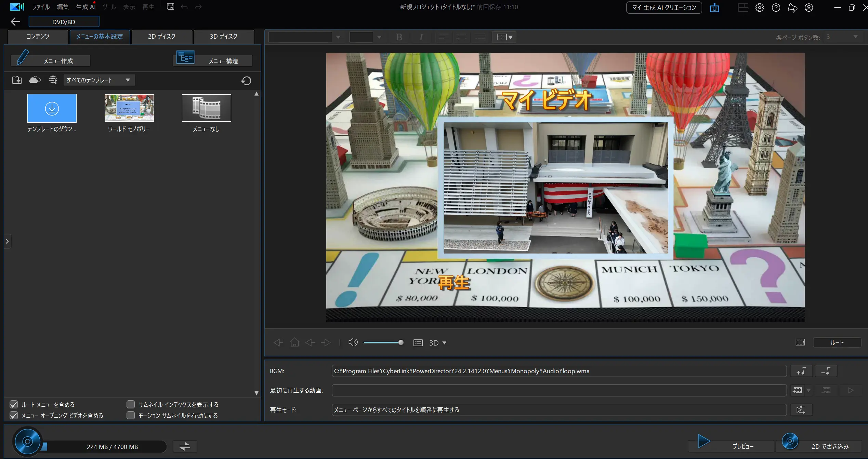Screen dimensions: 868x459
Task: Switch to the 3D ディスク tab
Action: 224,37
